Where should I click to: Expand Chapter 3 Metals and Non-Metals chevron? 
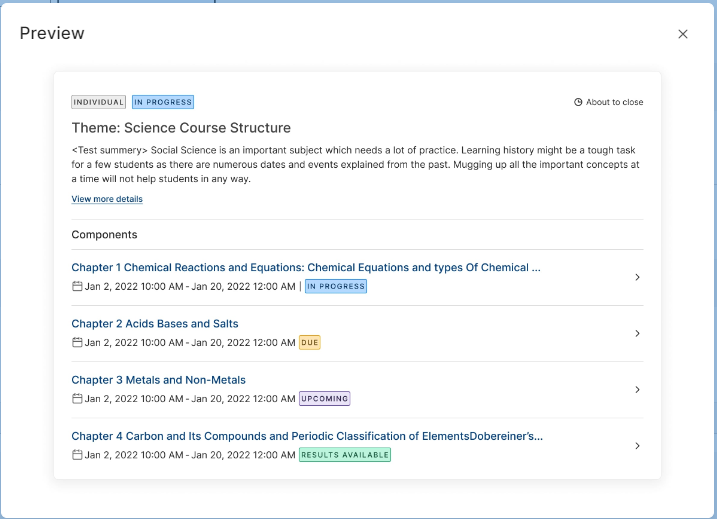637,390
